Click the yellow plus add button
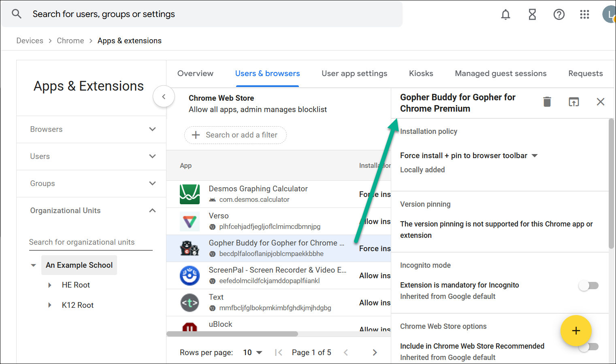 tap(576, 331)
